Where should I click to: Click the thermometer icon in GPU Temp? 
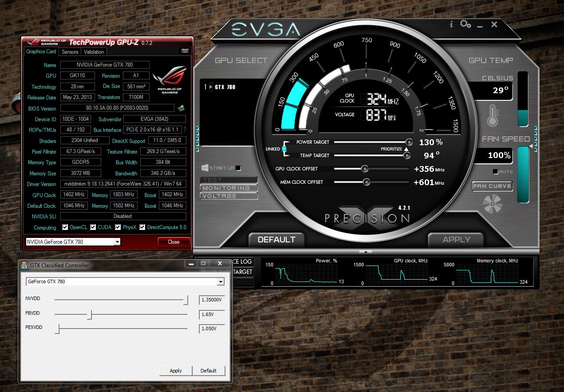[x=493, y=115]
